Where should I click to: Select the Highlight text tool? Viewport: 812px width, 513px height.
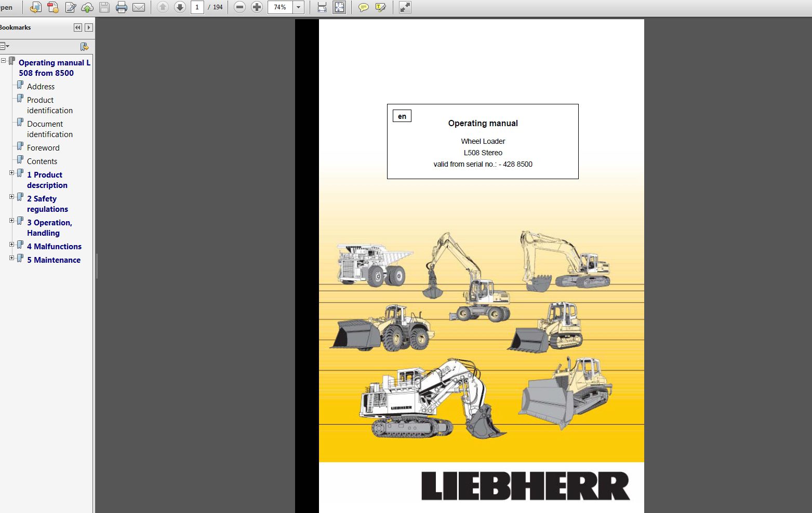point(381,7)
